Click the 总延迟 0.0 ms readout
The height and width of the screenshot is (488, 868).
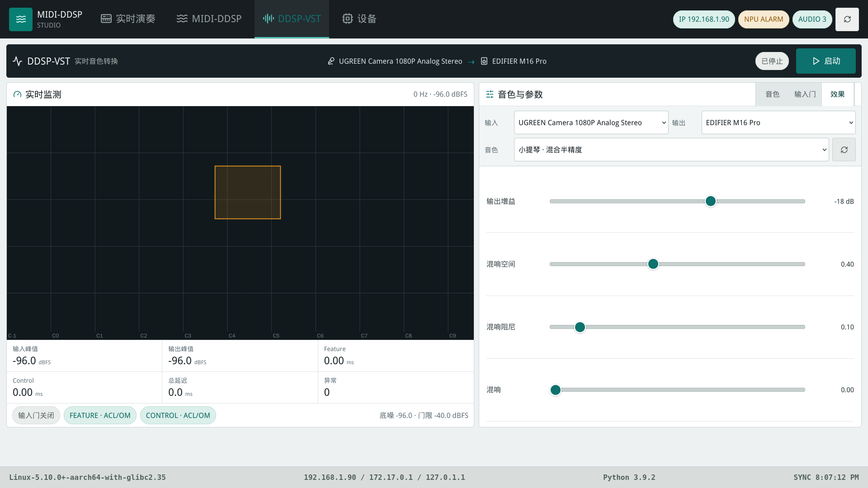(240, 388)
